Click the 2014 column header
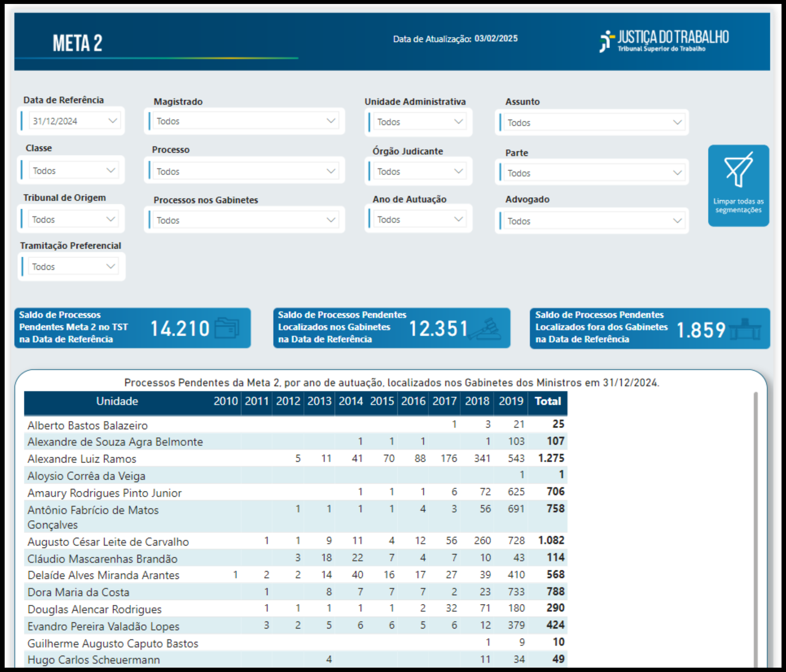The height and width of the screenshot is (672, 786). coord(351,401)
